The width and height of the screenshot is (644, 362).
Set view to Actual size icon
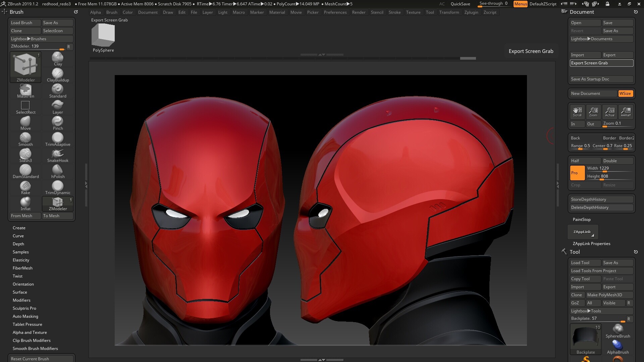coord(609,112)
